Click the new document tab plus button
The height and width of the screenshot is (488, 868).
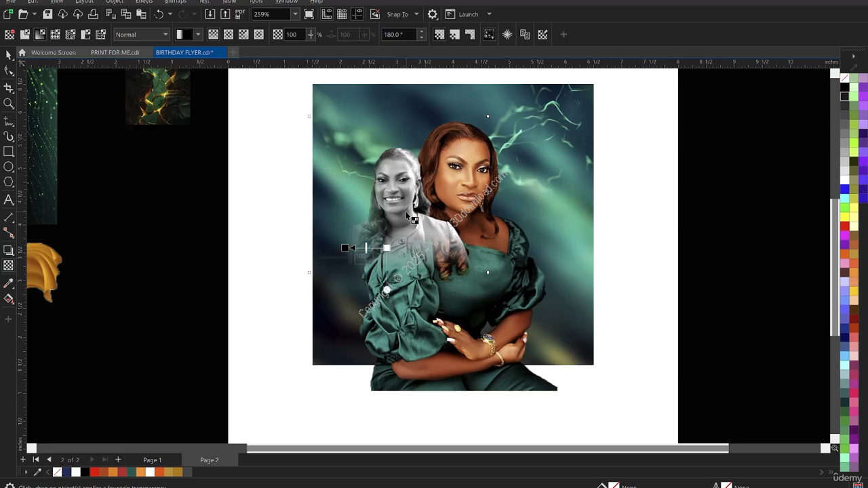point(233,52)
